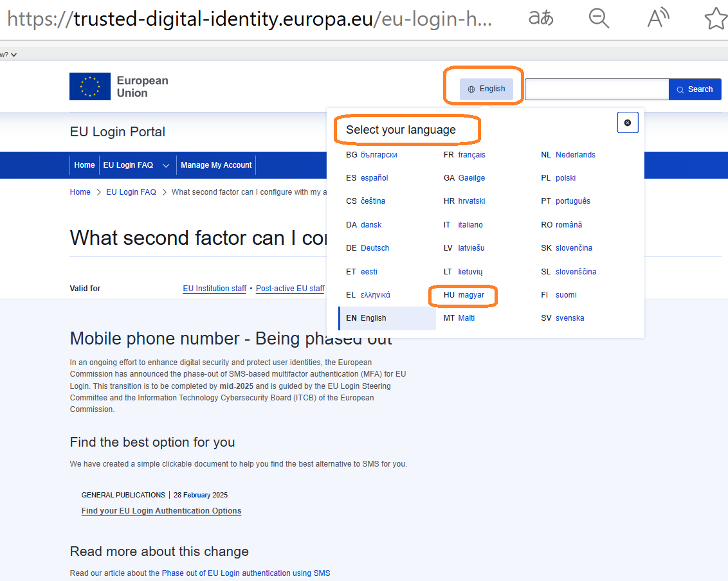Image resolution: width=728 pixels, height=581 pixels.
Task: Click the European Union flag logo
Action: coord(90,87)
